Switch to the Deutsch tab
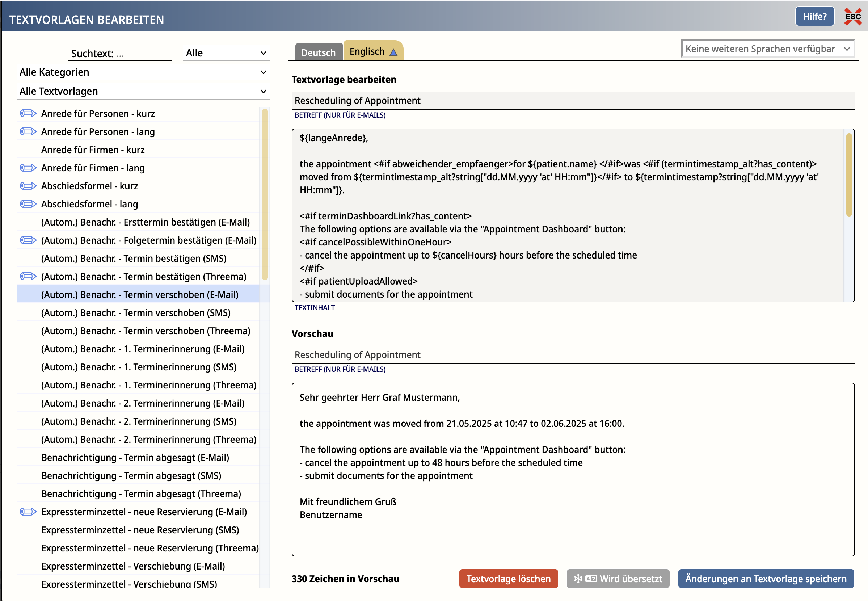Image resolution: width=868 pixels, height=601 pixels. (x=319, y=52)
